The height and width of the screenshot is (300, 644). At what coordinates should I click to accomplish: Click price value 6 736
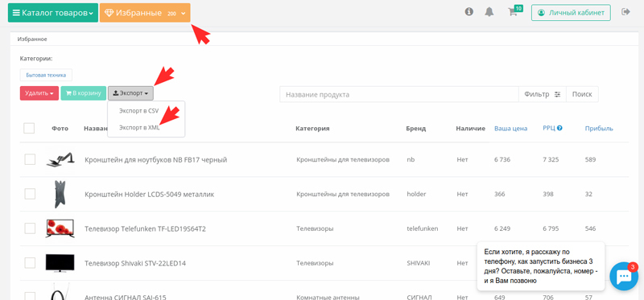pos(502,159)
